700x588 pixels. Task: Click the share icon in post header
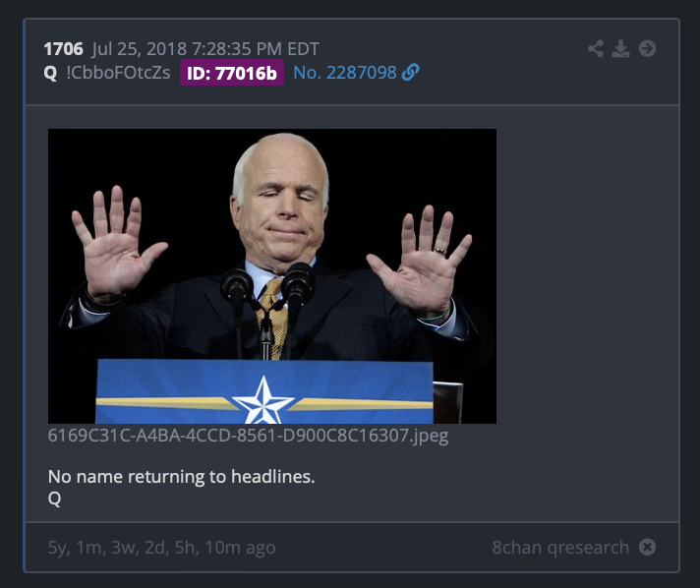[596, 48]
